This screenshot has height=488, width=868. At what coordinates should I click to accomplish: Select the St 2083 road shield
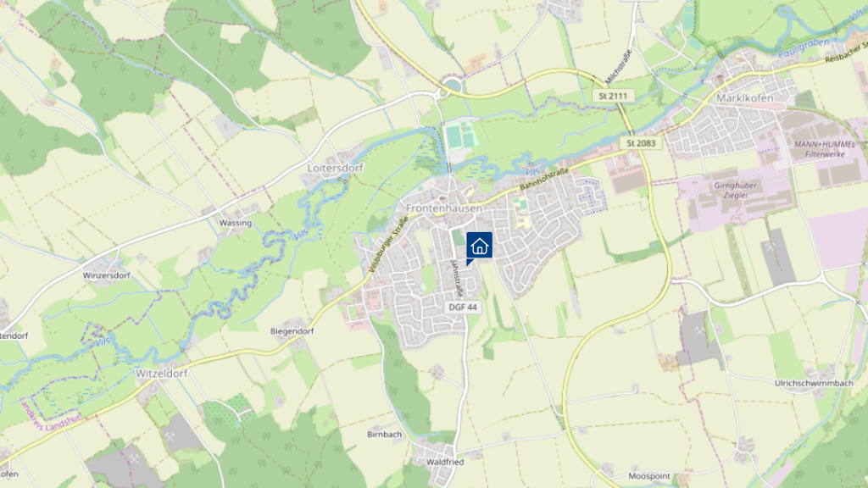point(641,142)
